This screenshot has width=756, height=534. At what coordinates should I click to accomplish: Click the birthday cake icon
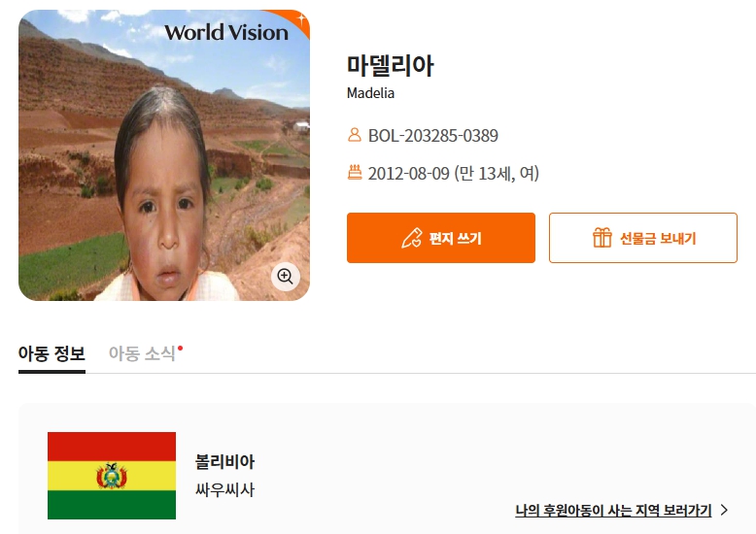point(355,172)
